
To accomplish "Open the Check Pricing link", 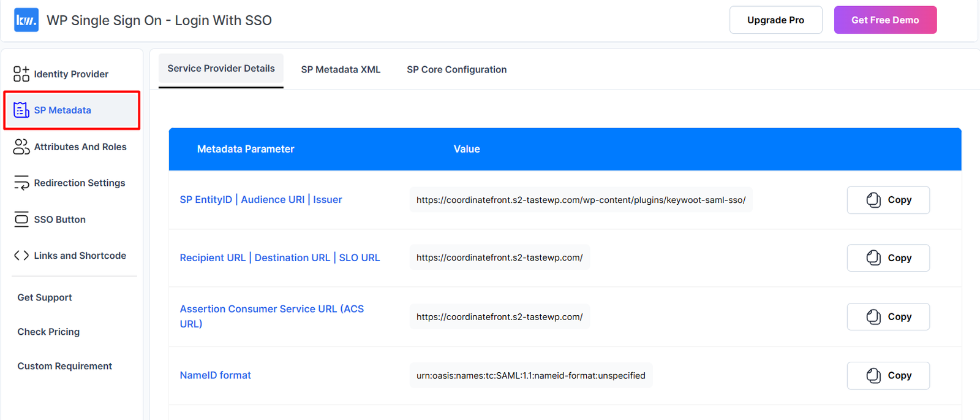I will coord(48,332).
